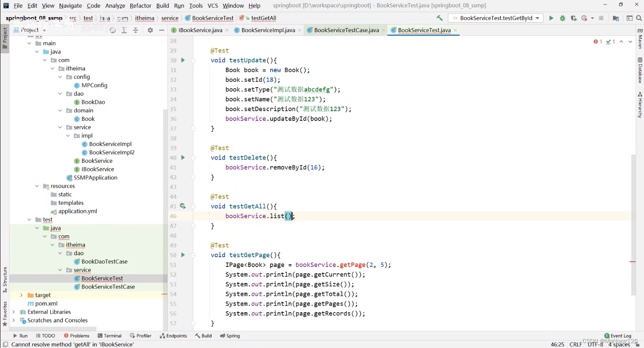The width and height of the screenshot is (644, 348).
Task: Open the Terminal tool window
Action: click(110, 336)
